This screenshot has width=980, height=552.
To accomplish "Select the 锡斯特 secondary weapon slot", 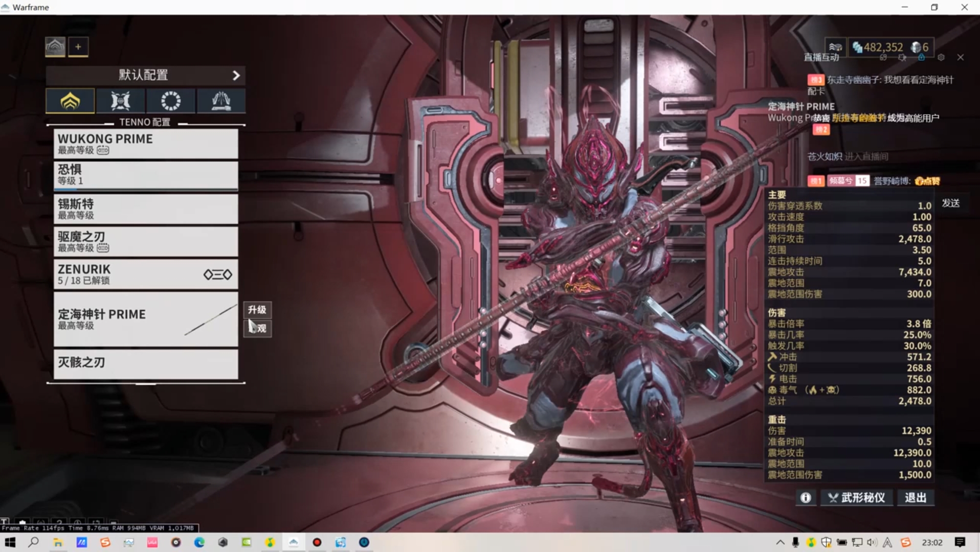I will click(146, 208).
